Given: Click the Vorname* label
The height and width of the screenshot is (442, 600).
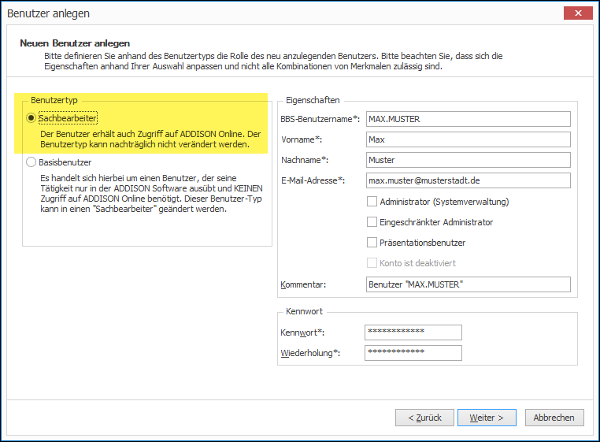Looking at the screenshot, I should (302, 140).
